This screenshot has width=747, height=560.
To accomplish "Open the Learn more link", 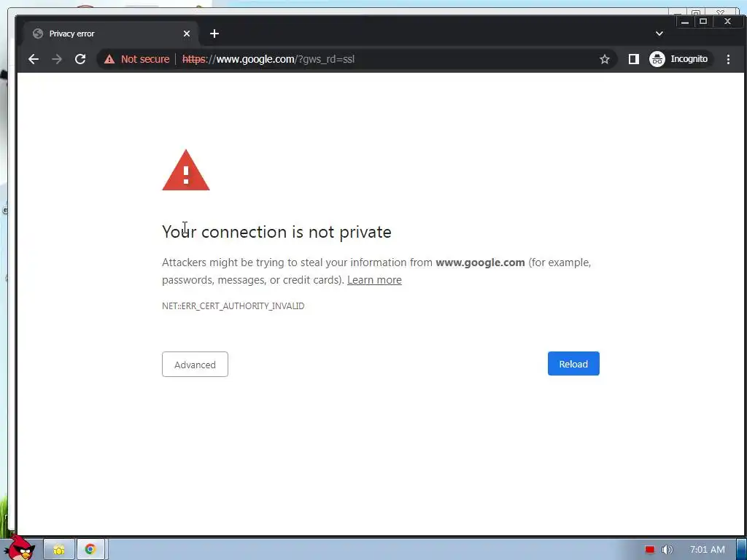I will (374, 280).
